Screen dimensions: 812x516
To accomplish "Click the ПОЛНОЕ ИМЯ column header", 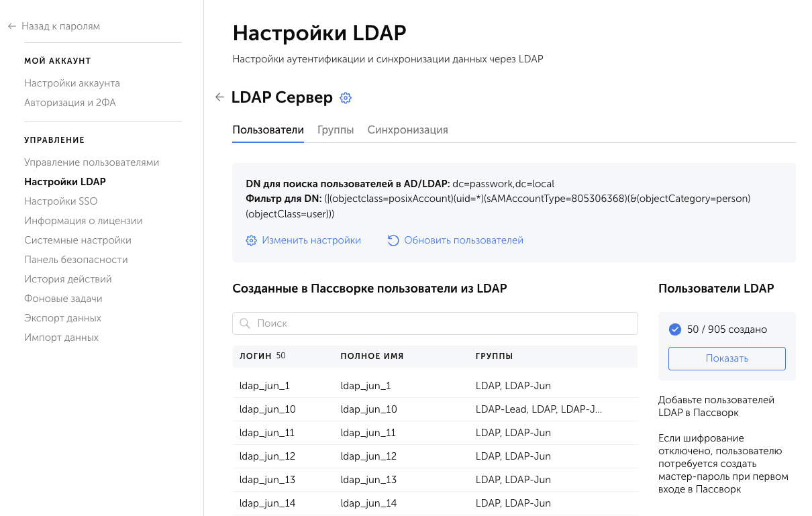I will (x=372, y=356).
